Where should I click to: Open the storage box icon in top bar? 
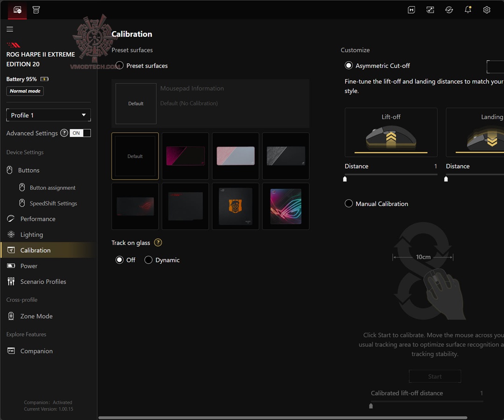(36, 10)
